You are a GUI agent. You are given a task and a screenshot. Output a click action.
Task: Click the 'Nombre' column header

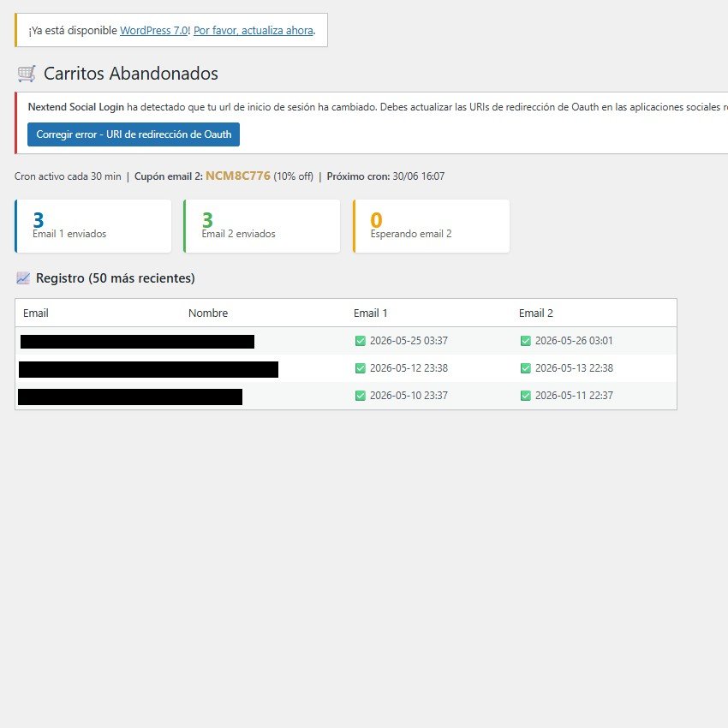208,313
